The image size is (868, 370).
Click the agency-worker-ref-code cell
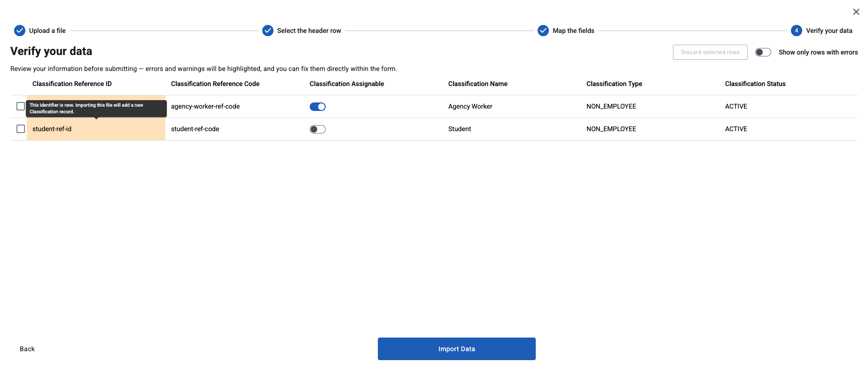tap(235, 106)
